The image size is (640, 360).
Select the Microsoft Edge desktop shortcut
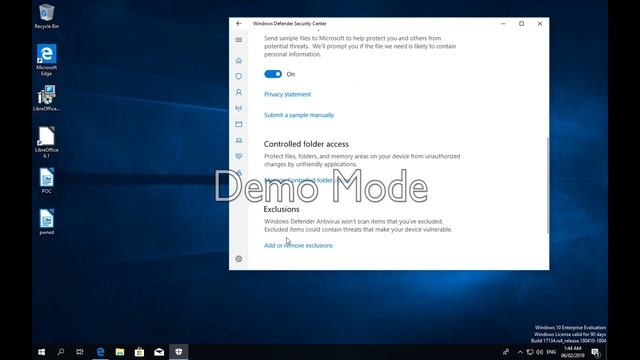[47, 60]
